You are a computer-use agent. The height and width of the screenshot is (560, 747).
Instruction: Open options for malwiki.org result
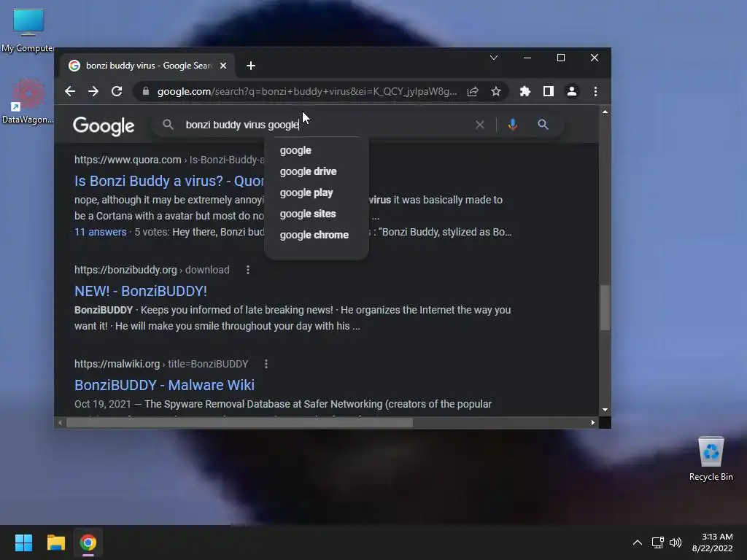pyautogui.click(x=266, y=364)
